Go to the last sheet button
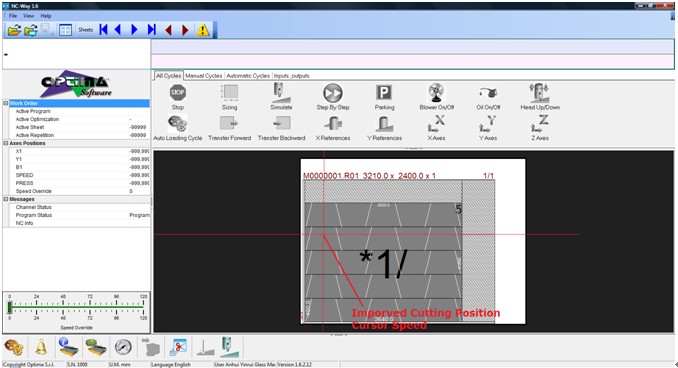Viewport: 678px width, 368px height. coord(151,30)
